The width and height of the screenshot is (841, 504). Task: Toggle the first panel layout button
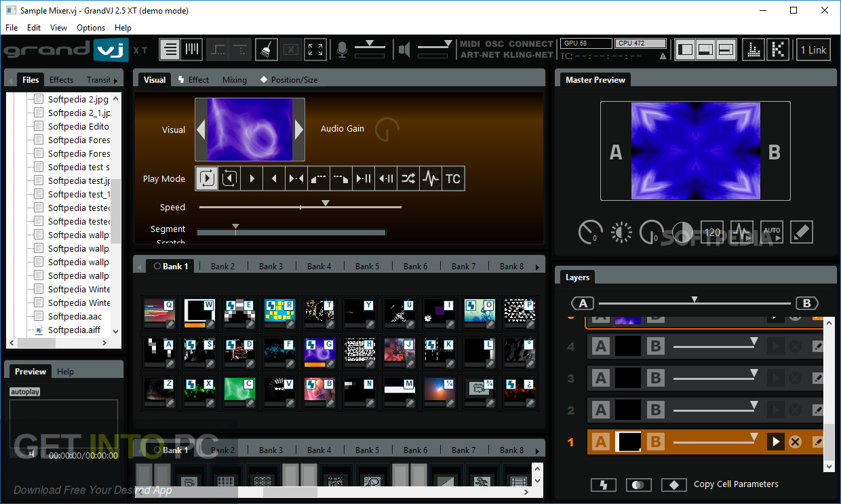point(686,50)
